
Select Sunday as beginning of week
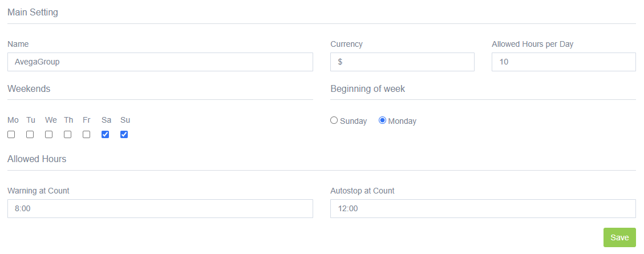[334, 120]
